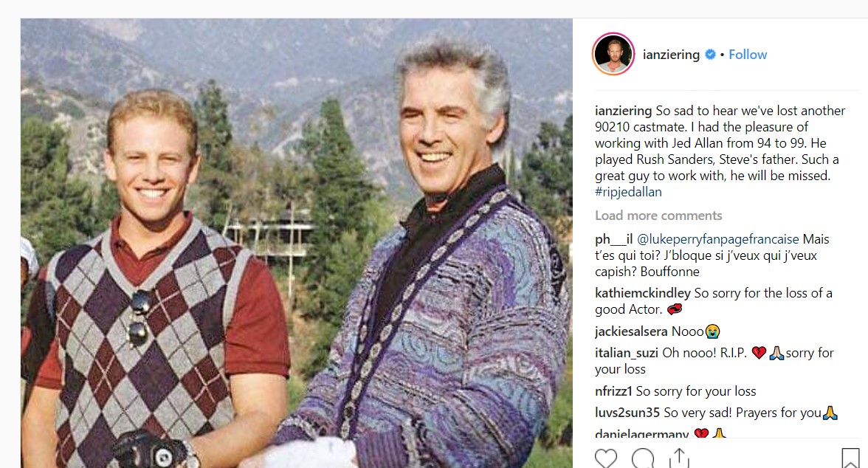
Task: Open @lukeperryfanpagefrancaise mention
Action: point(718,239)
